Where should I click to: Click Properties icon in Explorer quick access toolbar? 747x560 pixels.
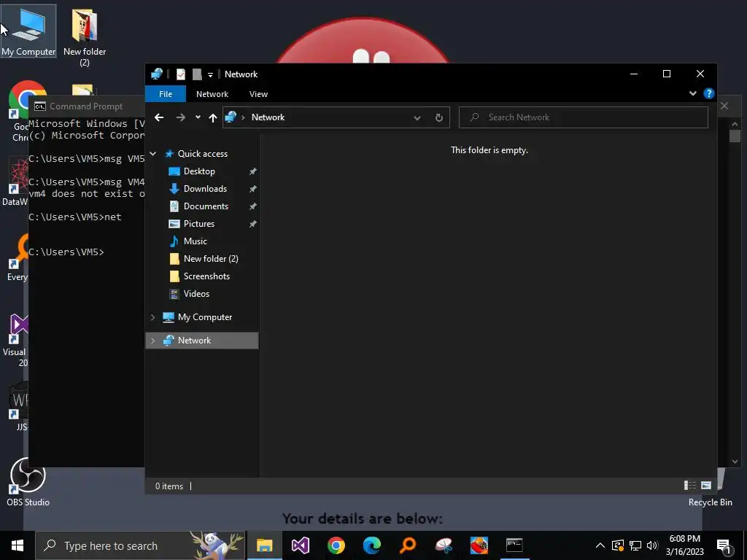(181, 74)
